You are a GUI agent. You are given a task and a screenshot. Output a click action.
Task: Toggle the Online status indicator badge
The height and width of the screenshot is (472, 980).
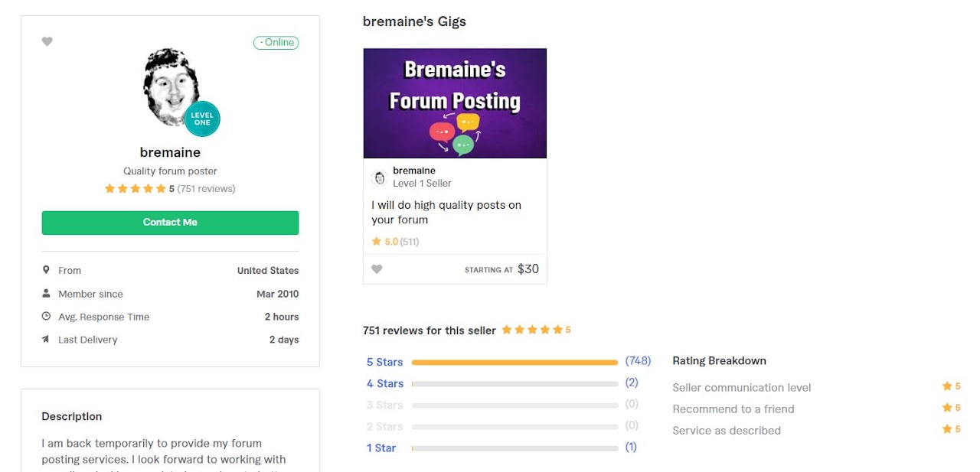tap(276, 42)
